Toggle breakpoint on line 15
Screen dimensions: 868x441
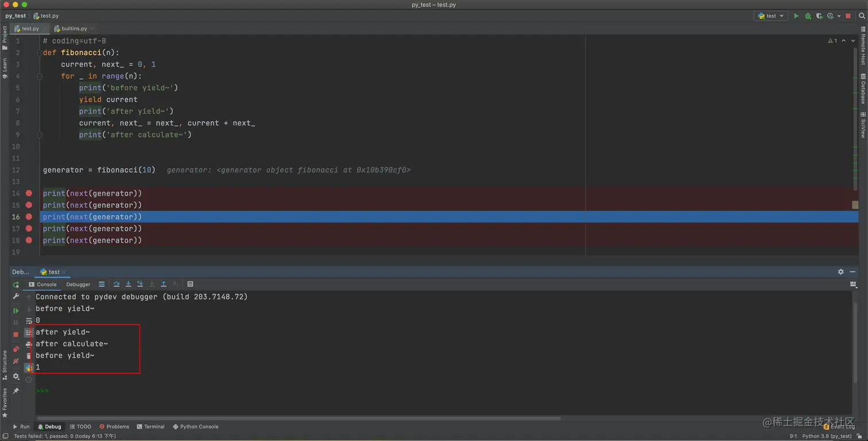click(x=29, y=205)
